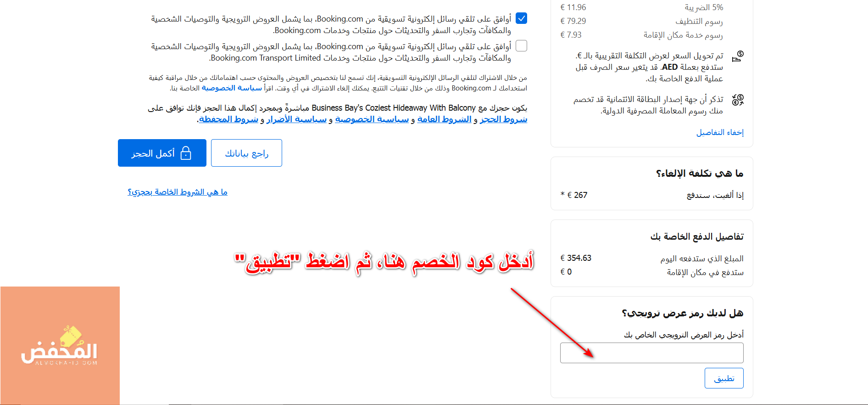Focus the promotional code input field
This screenshot has height=405, width=868.
(x=651, y=353)
